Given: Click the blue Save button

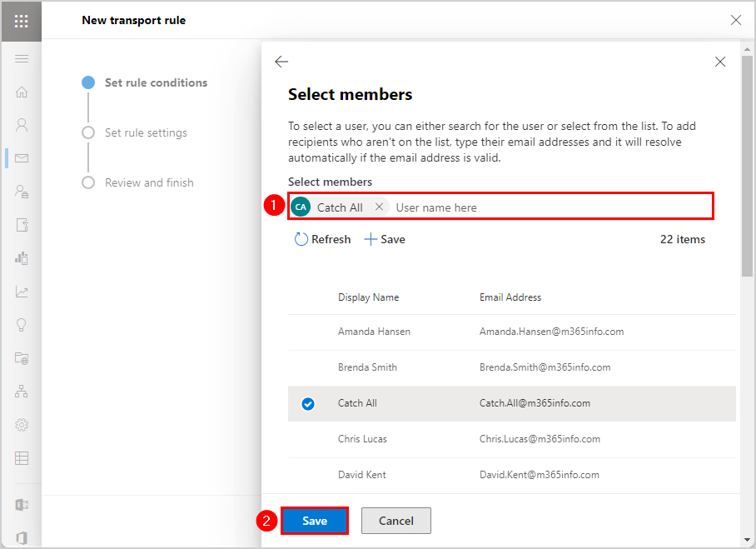Looking at the screenshot, I should pyautogui.click(x=315, y=521).
